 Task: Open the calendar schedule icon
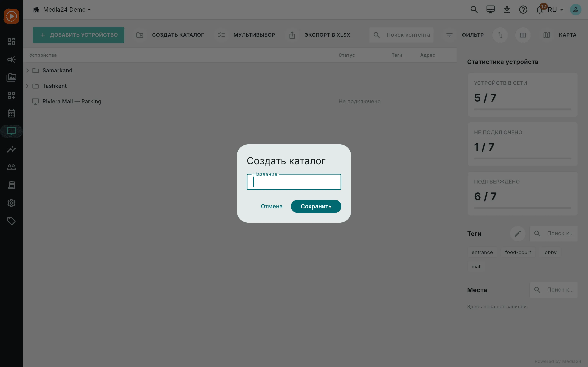pyautogui.click(x=11, y=113)
